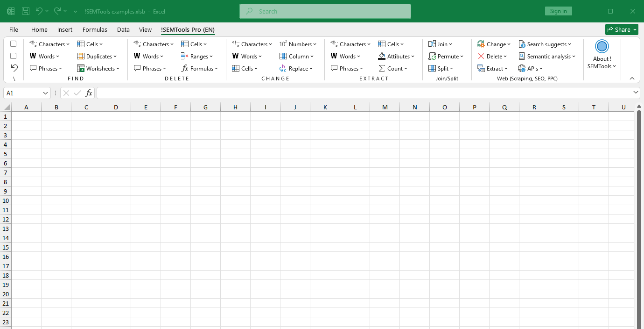Click the Search box at the top

pyautogui.click(x=325, y=11)
